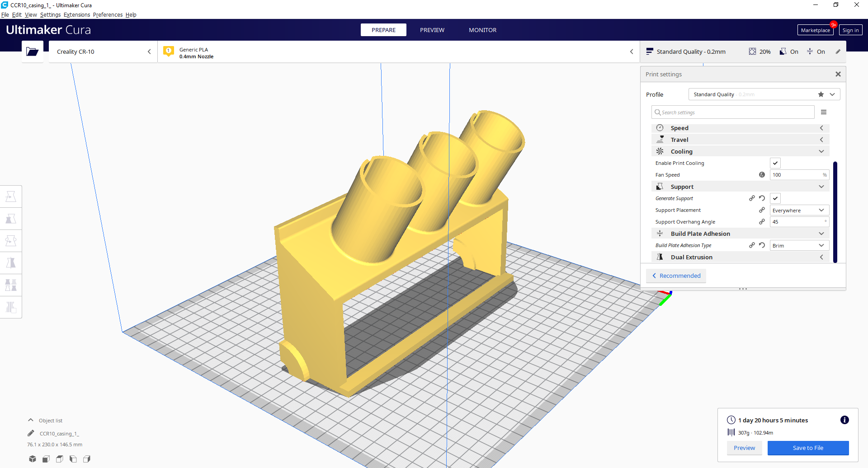The image size is (868, 468).
Task: Select the Scale tool
Action: point(11,218)
